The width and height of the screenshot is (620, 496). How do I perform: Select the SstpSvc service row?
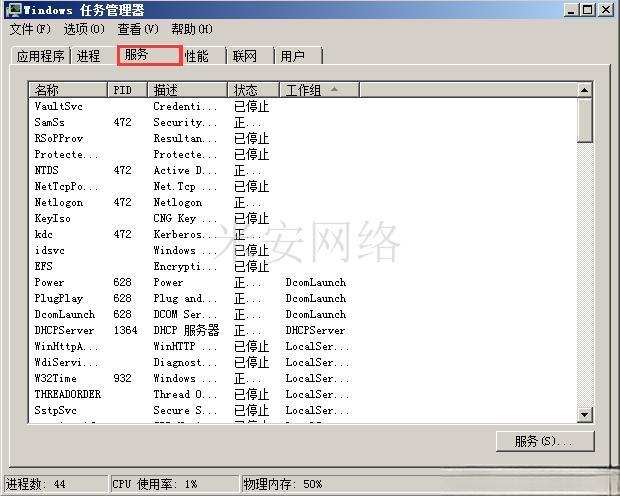[303, 410]
